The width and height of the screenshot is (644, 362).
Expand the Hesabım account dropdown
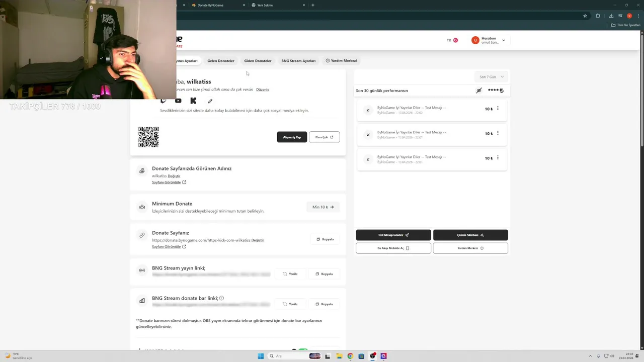coord(488,40)
